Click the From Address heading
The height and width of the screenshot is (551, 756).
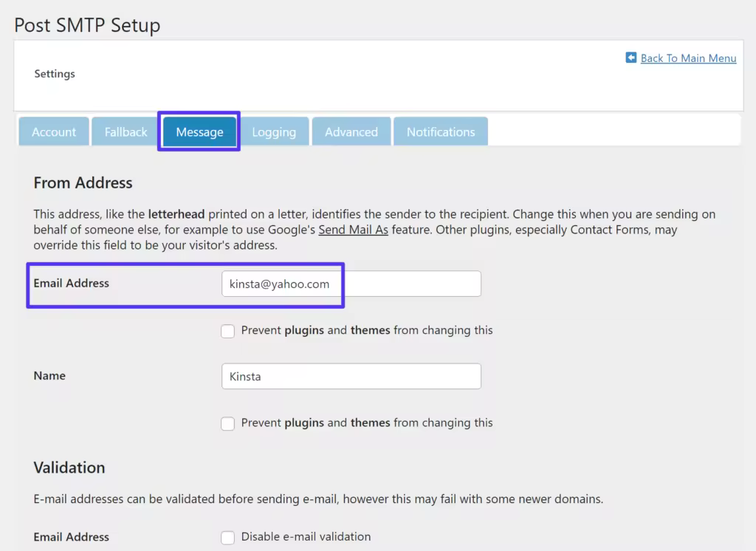click(x=83, y=183)
